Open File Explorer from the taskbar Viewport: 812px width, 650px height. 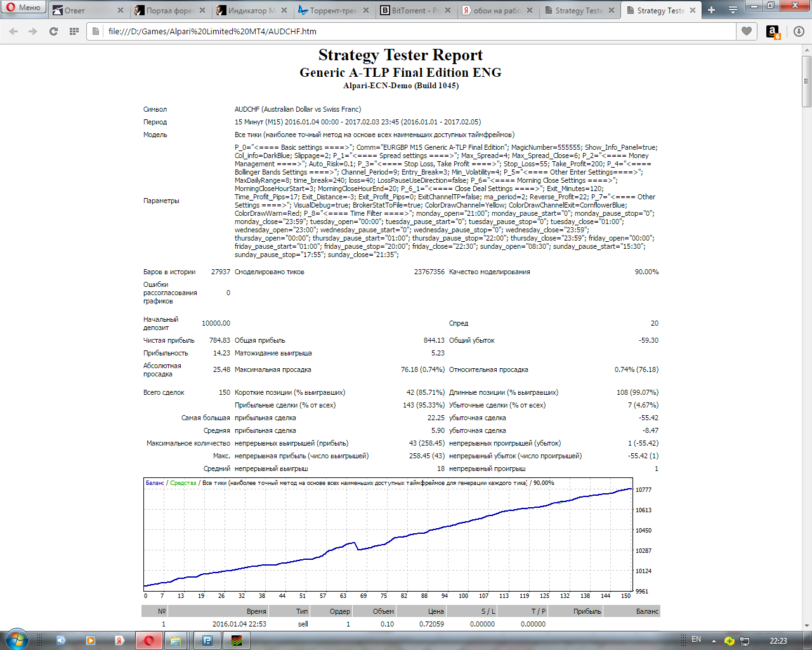176,640
